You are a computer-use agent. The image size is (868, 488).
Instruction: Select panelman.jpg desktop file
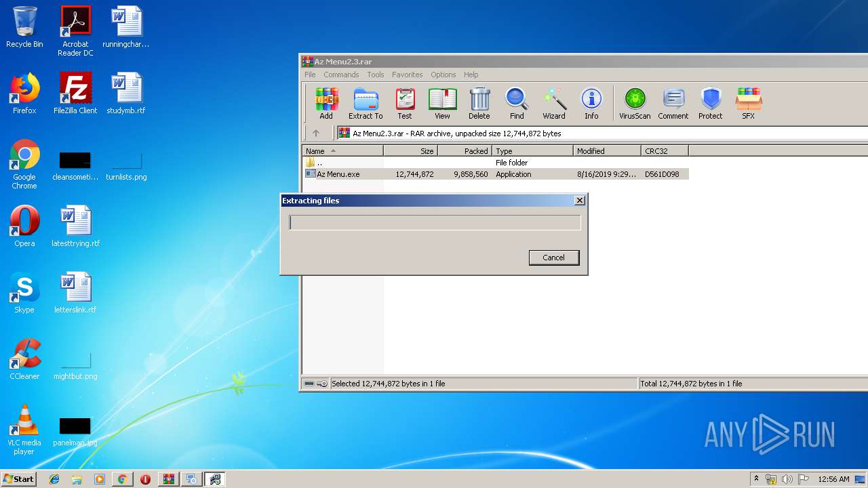click(75, 432)
